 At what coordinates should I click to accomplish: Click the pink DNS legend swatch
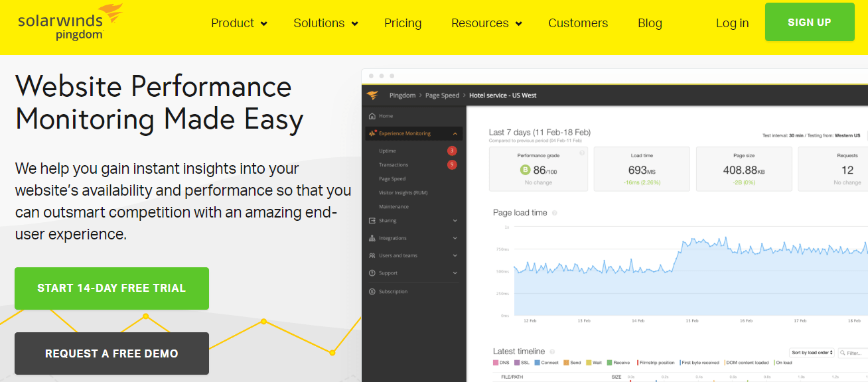[496, 363]
